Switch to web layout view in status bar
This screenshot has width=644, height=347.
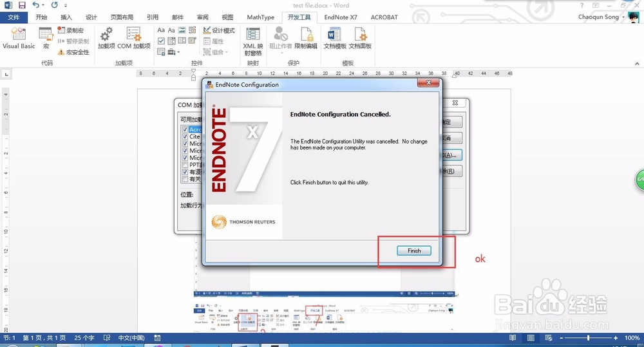point(549,337)
